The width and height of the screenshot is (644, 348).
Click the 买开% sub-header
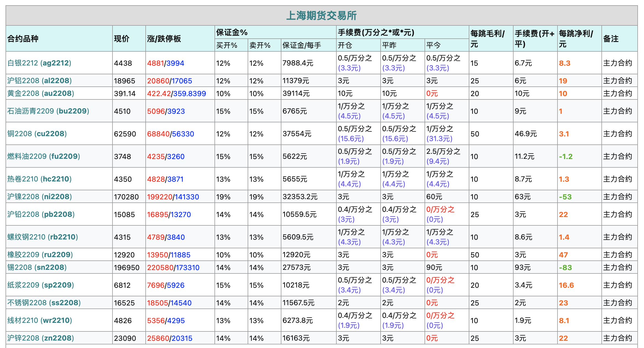coord(227,45)
